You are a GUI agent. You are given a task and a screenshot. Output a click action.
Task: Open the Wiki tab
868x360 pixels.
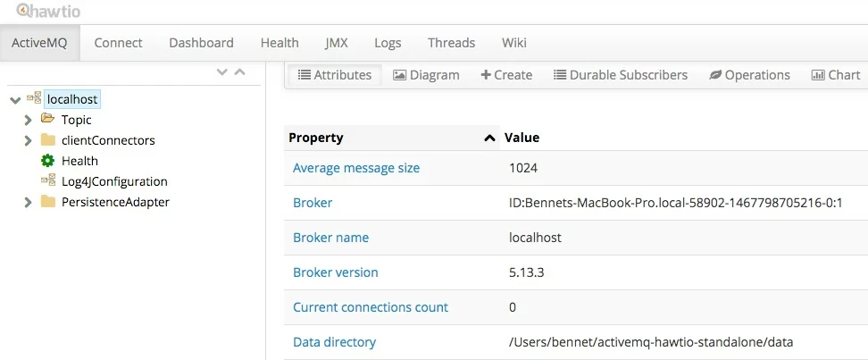(x=513, y=43)
